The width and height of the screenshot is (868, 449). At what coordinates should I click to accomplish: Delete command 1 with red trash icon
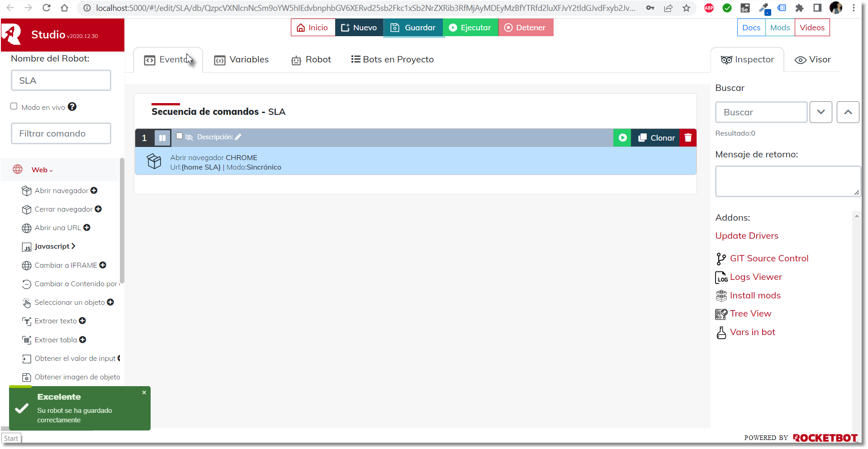point(688,138)
